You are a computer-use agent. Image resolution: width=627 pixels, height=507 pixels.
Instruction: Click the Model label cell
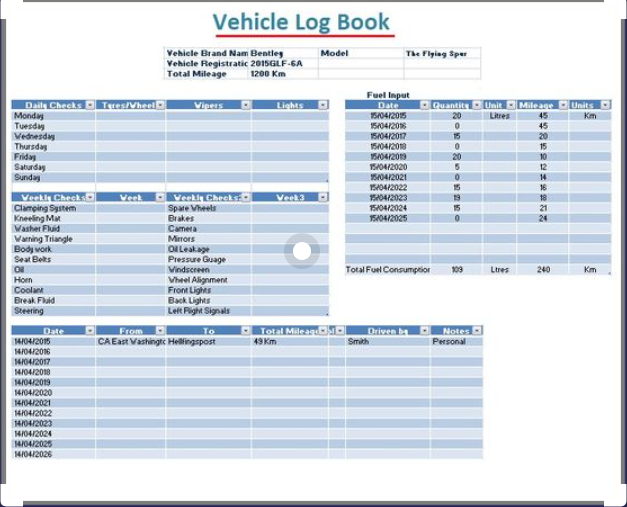tap(361, 53)
